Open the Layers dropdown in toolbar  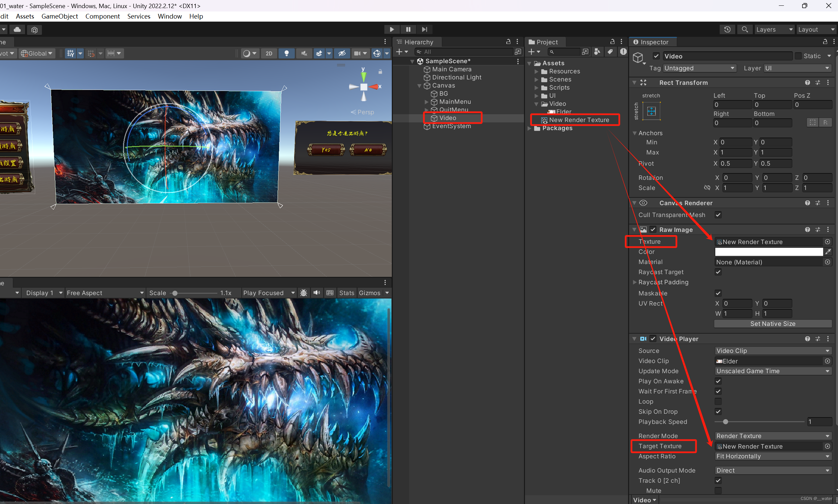click(774, 29)
